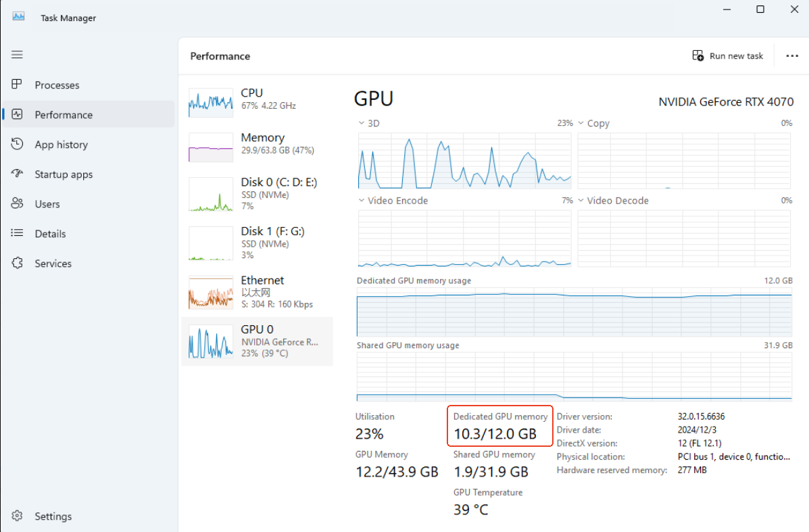Click the Performance page heading

(220, 56)
